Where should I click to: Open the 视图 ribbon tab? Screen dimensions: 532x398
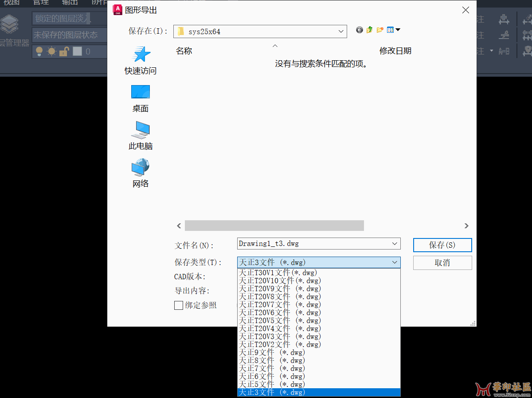click(12, 2)
